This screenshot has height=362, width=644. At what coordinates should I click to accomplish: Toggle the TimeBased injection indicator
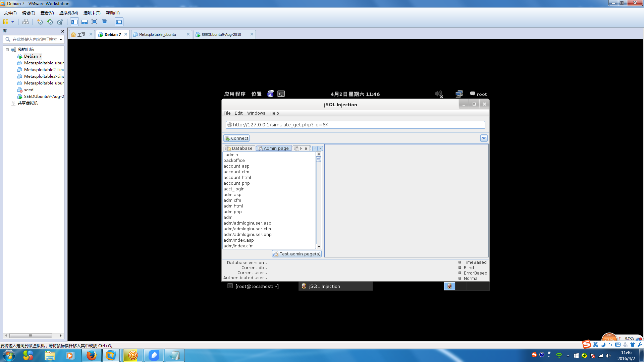pos(460,262)
